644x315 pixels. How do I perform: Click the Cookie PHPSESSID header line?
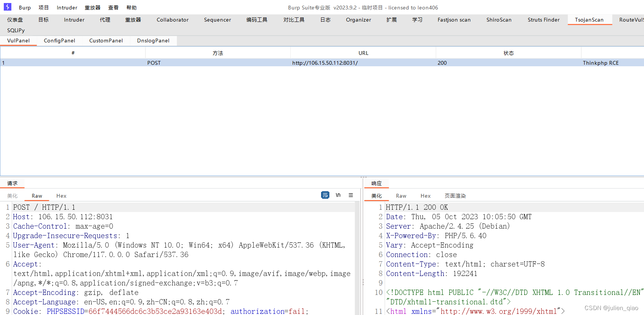[x=161, y=311]
